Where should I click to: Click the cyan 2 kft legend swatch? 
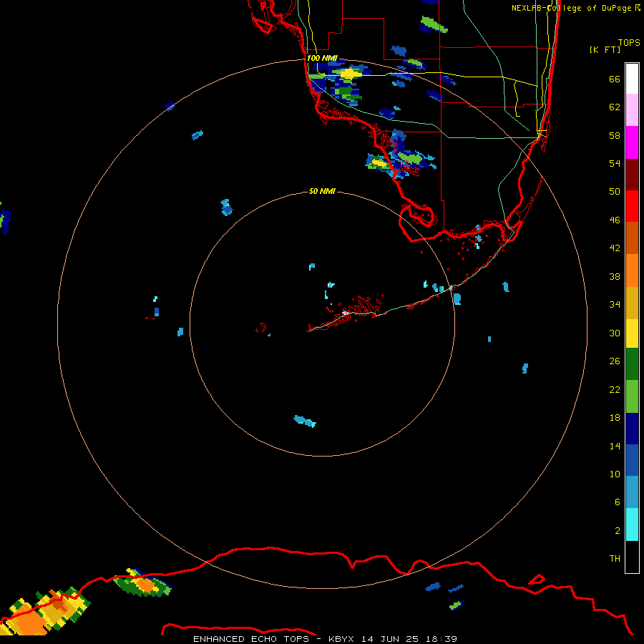pyautogui.click(x=632, y=525)
